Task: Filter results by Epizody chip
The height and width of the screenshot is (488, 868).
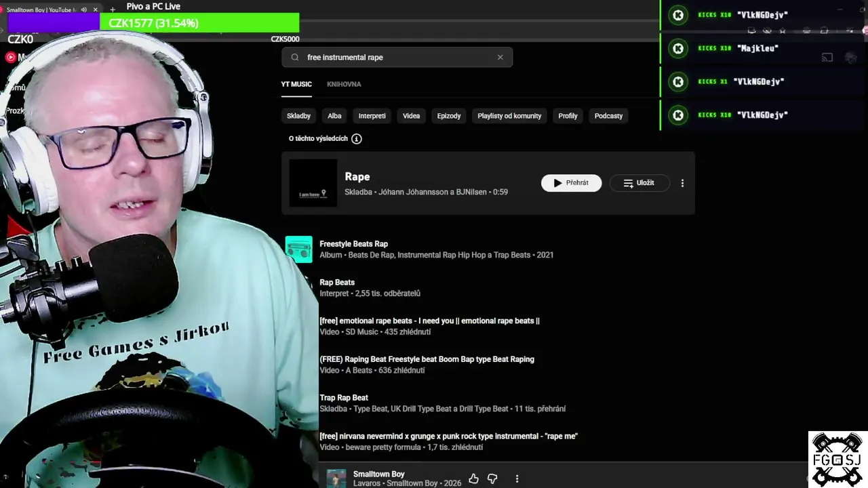Action: coord(449,116)
